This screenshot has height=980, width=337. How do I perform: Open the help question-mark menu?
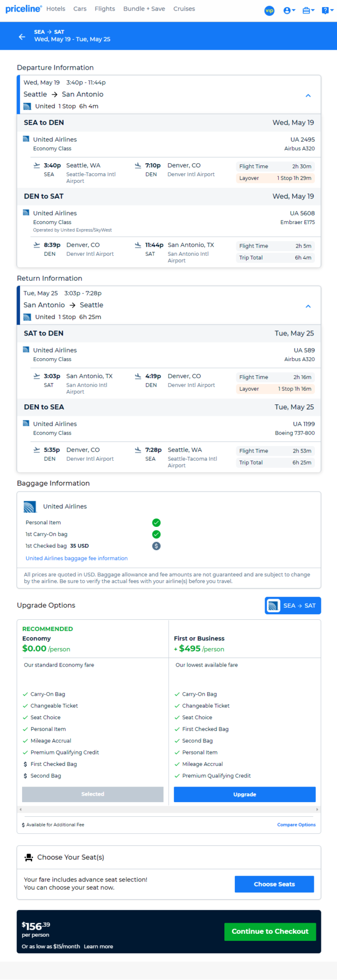pos(327,11)
